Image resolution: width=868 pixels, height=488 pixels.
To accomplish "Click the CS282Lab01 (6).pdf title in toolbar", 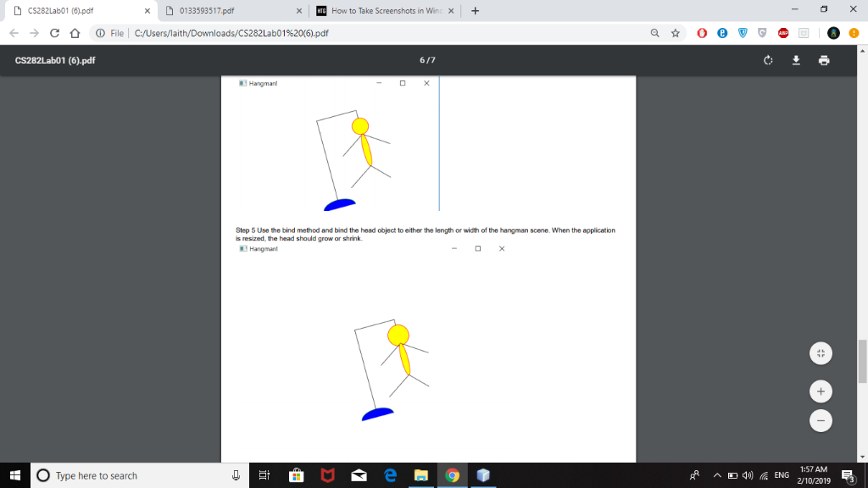I will [55, 60].
